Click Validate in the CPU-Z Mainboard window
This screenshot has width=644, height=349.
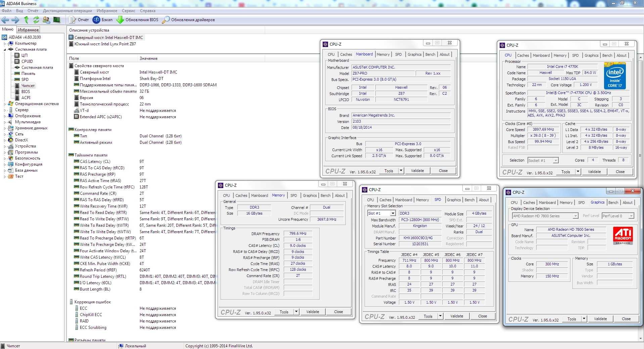tap(417, 171)
